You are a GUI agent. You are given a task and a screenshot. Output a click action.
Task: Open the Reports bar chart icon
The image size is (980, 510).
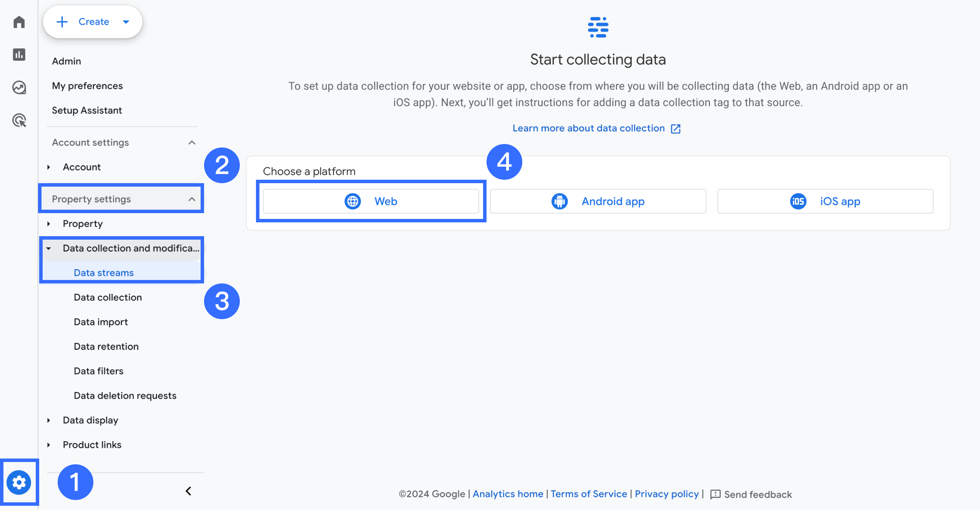coord(19,55)
